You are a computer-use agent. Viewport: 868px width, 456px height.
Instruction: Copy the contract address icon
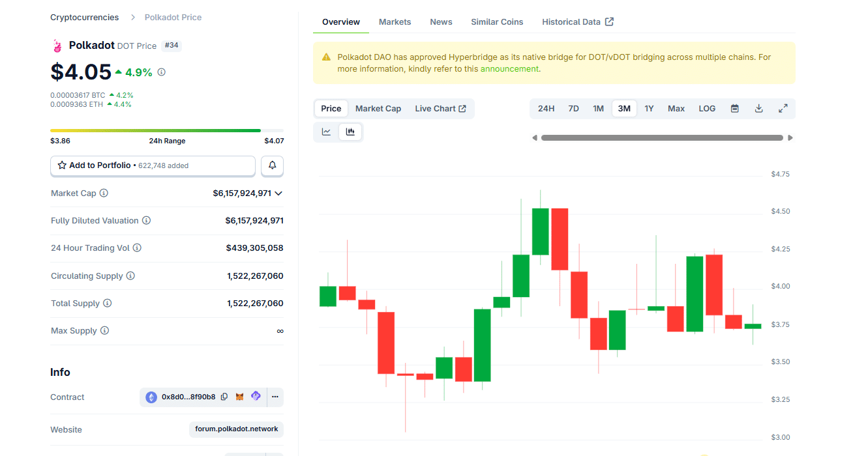coord(224,397)
